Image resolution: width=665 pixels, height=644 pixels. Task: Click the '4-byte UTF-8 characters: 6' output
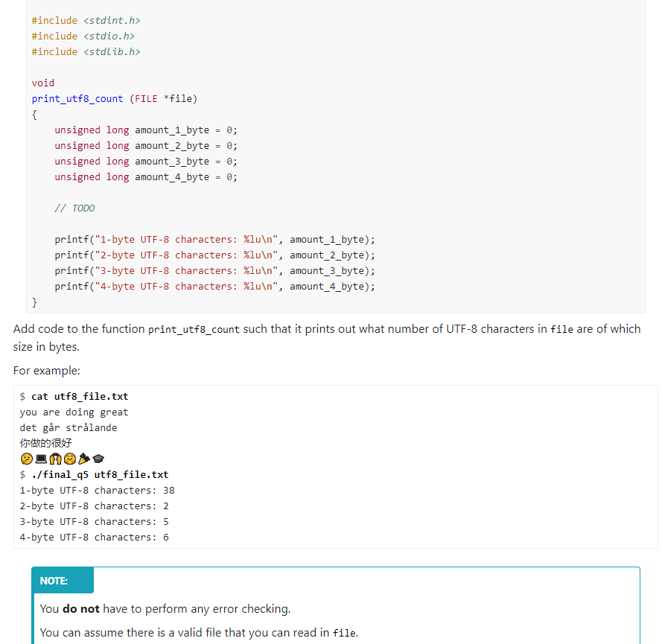94,537
